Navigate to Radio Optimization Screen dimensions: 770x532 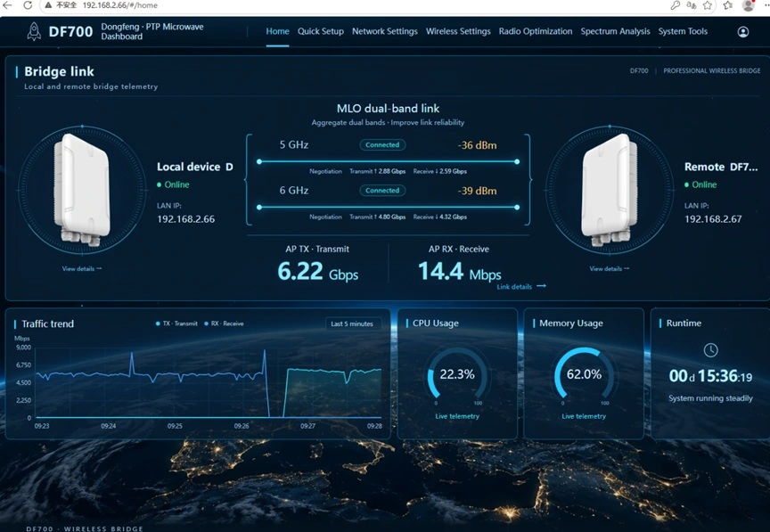click(x=536, y=31)
